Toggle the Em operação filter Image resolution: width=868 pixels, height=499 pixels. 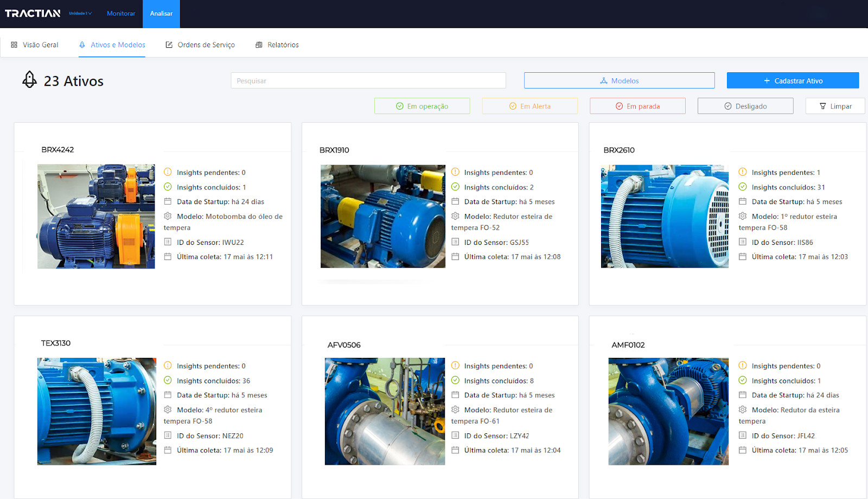click(x=422, y=106)
